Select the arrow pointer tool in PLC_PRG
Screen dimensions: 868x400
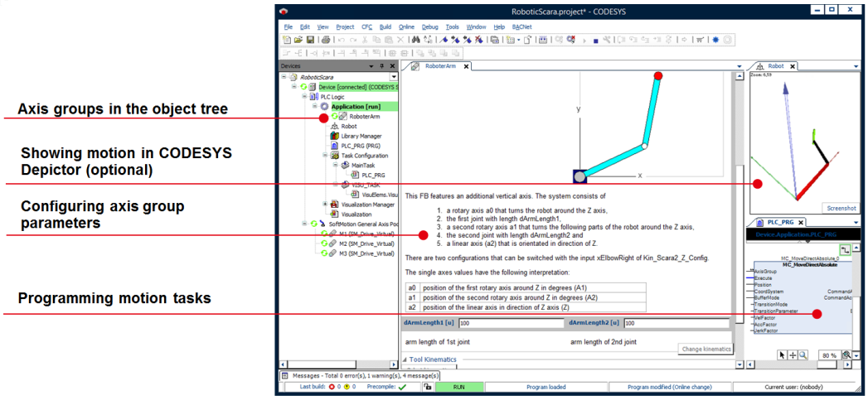[x=782, y=354]
